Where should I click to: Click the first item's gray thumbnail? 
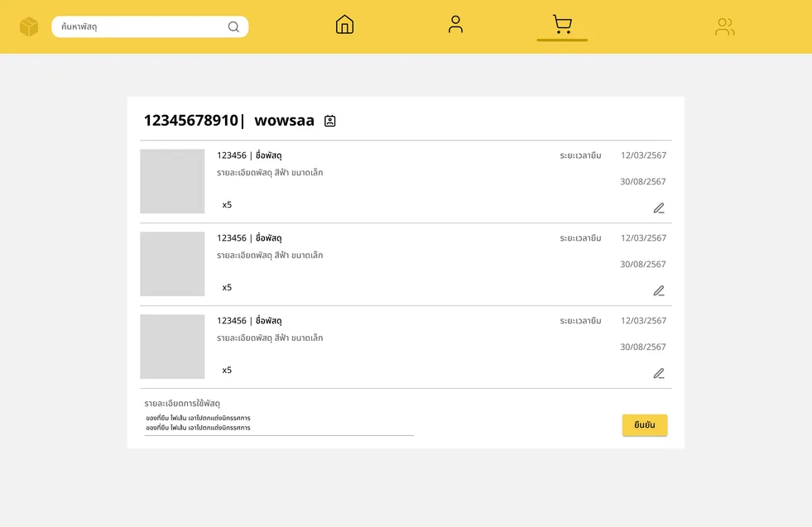[x=172, y=181]
